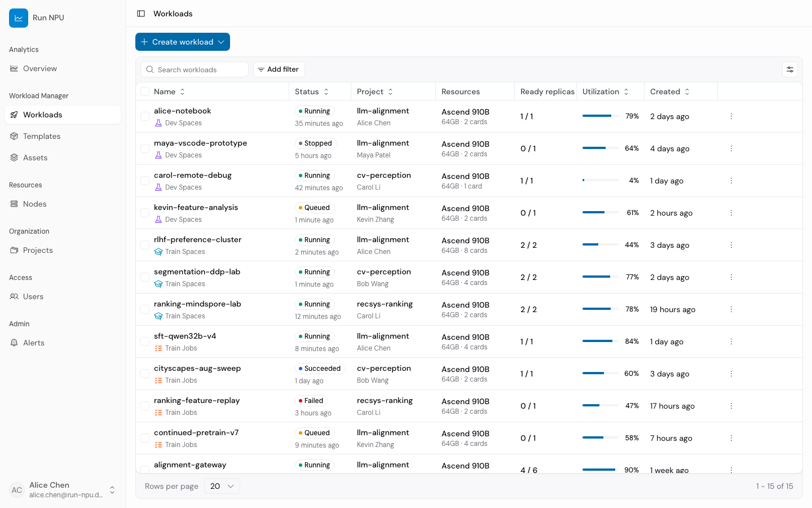Check the ranking-feature-replay row checkbox

145,406
